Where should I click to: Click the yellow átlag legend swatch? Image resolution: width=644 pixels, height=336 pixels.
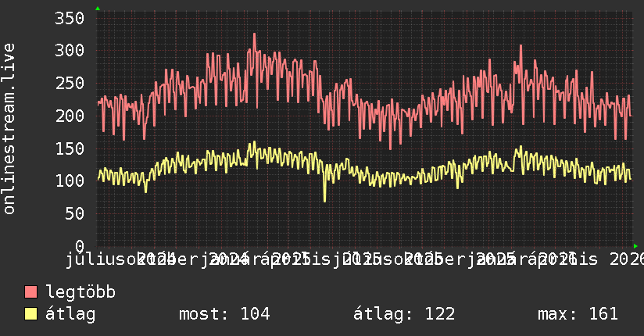pyautogui.click(x=30, y=314)
